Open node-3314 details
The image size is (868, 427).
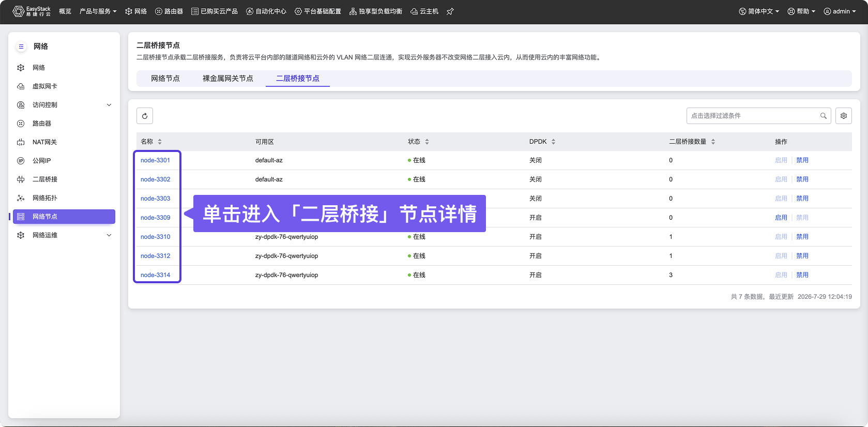pos(155,275)
